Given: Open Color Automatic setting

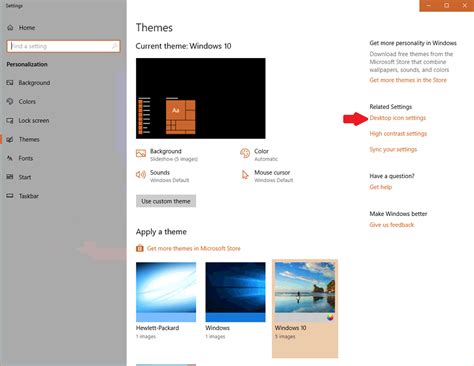Looking at the screenshot, I should pos(259,155).
